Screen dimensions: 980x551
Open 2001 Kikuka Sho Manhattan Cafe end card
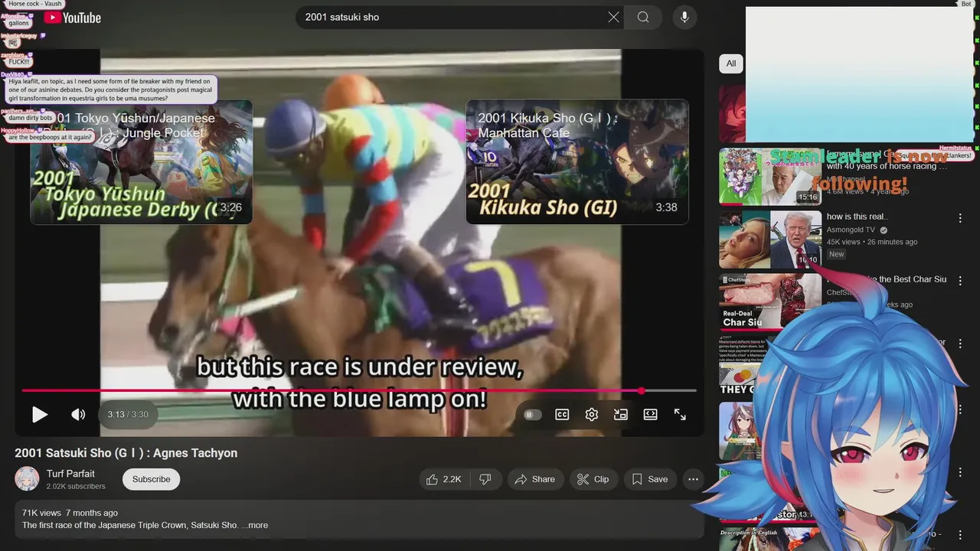577,161
